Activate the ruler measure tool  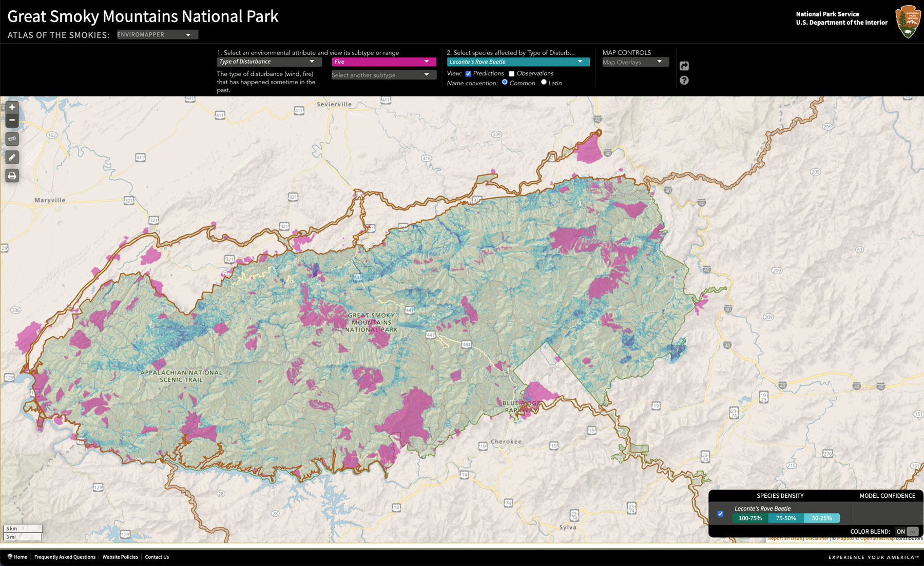(12, 139)
